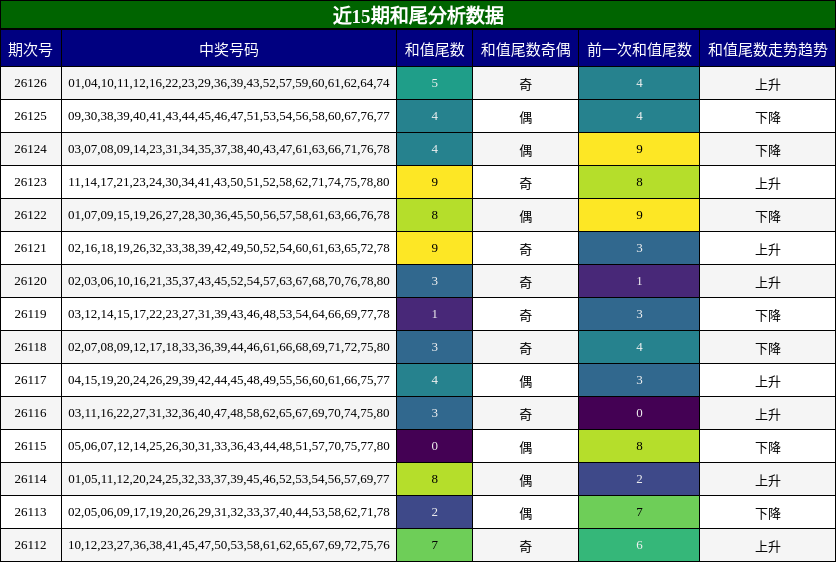Select 下降 trend cell in row 26119
The height and width of the screenshot is (562, 836).
point(768,315)
